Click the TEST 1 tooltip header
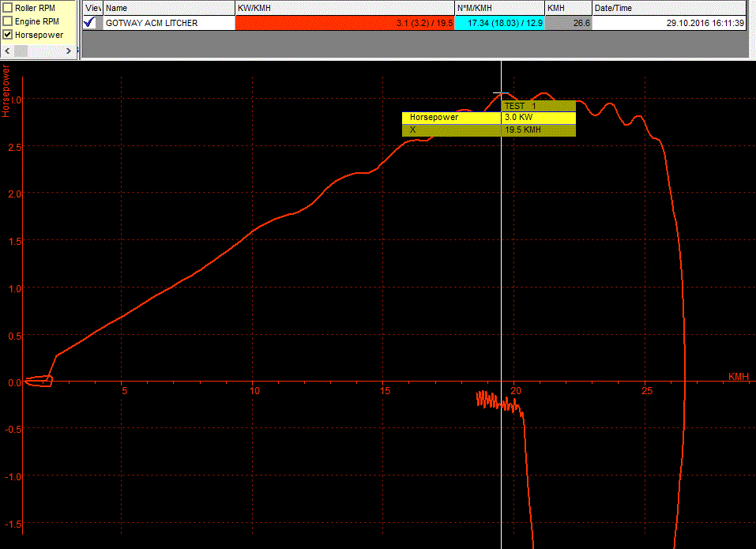 538,106
